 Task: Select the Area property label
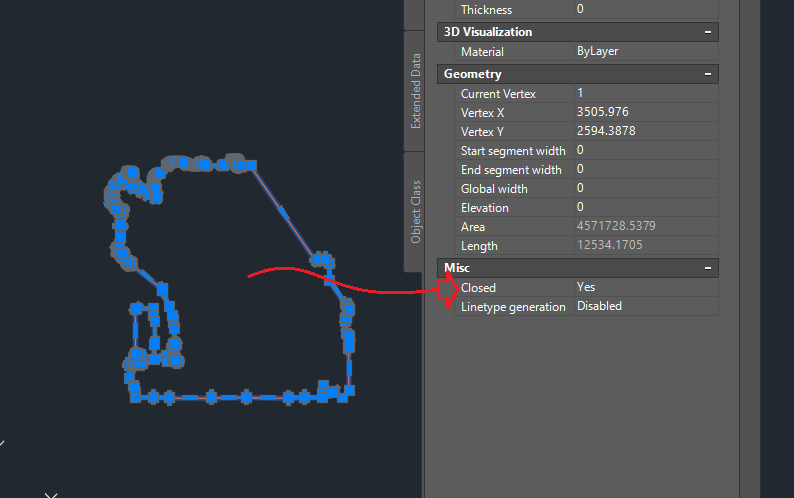tap(472, 227)
